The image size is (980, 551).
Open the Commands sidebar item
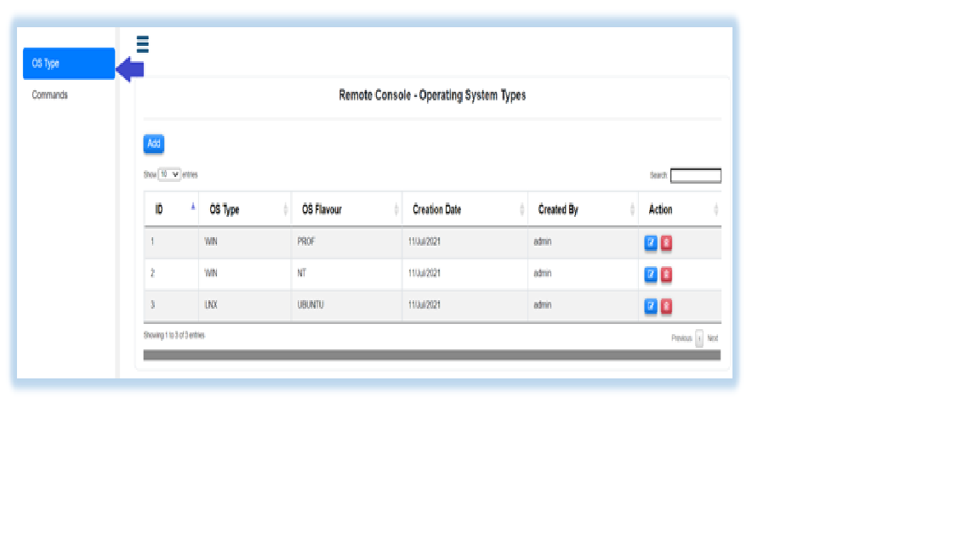coord(50,95)
